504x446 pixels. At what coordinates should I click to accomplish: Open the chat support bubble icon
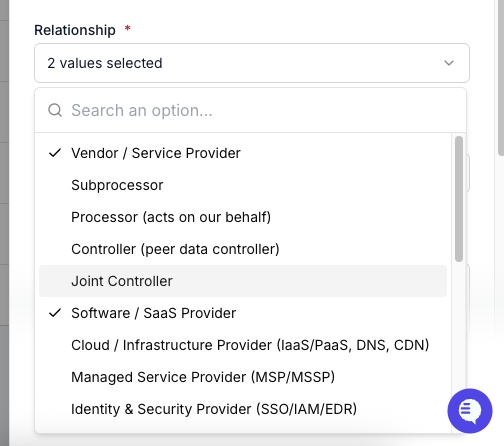tap(470, 411)
